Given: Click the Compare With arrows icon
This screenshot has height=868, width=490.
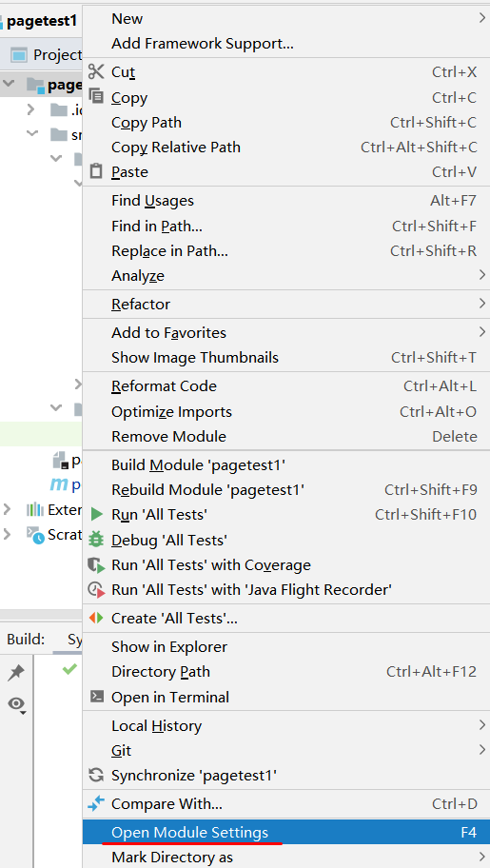Looking at the screenshot, I should pos(96,803).
